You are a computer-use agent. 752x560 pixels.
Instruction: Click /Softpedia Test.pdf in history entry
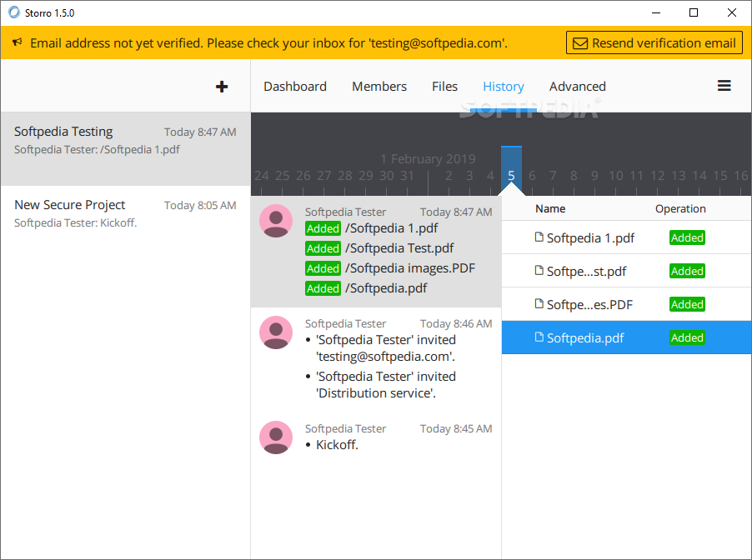point(399,248)
